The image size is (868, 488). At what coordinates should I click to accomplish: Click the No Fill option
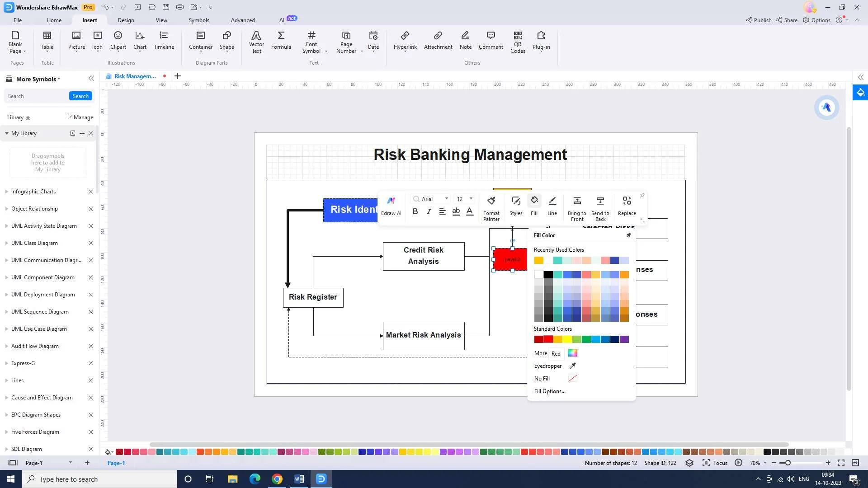pos(541,378)
